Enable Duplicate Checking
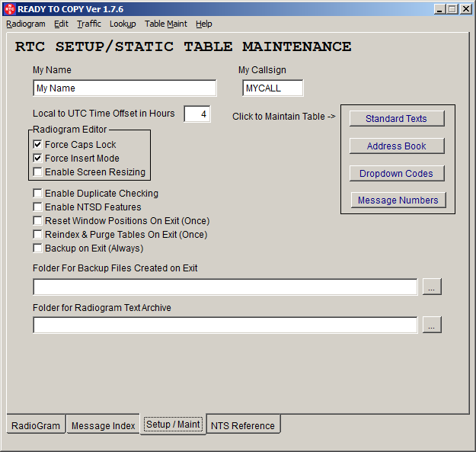Screen dimensions: 476x452 [37, 193]
